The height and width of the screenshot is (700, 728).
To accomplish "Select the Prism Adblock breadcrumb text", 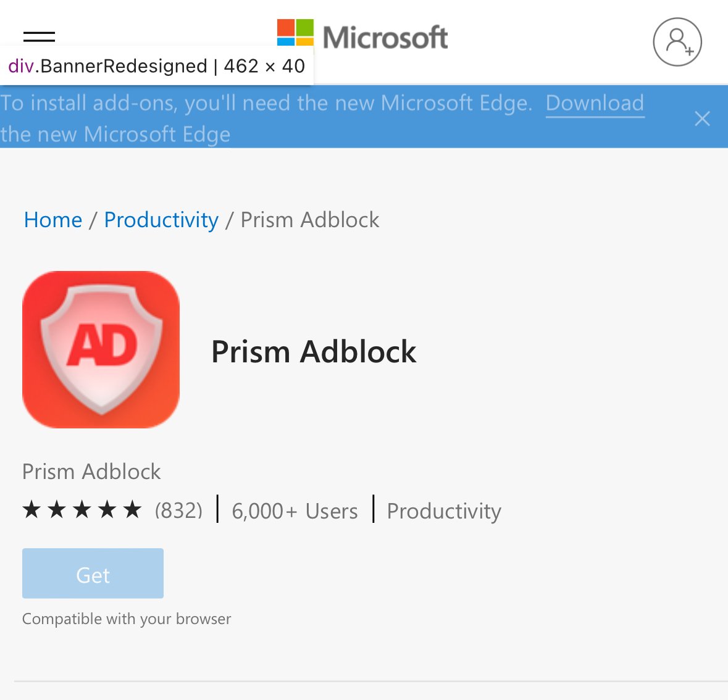I will click(x=309, y=220).
